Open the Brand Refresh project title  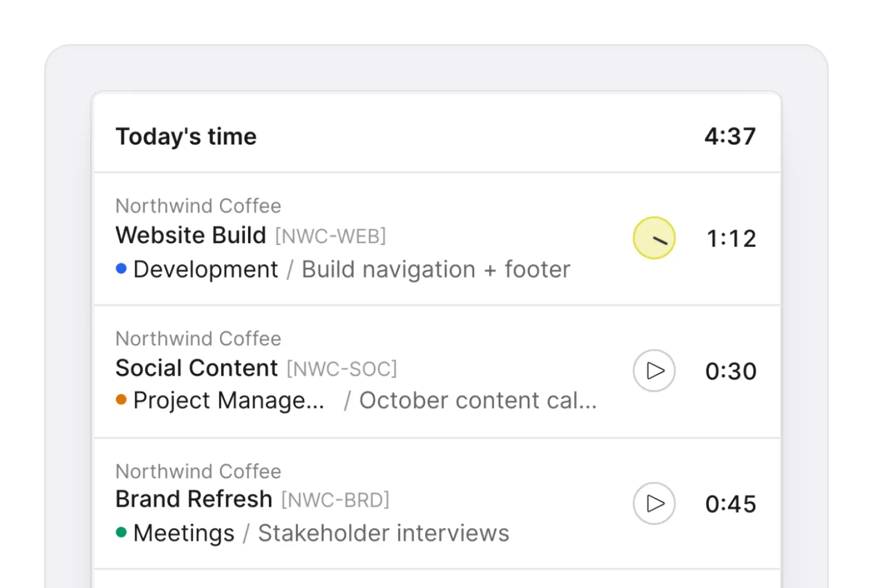click(194, 499)
